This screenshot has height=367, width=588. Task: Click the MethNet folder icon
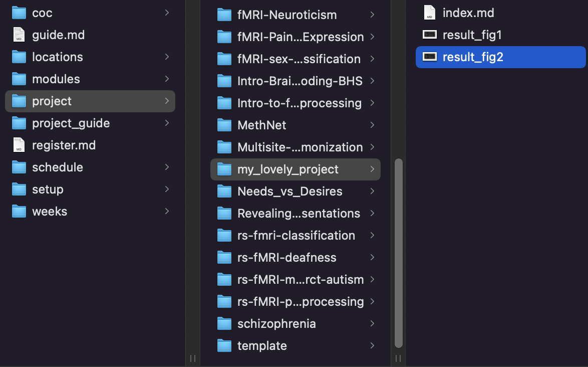click(x=224, y=125)
